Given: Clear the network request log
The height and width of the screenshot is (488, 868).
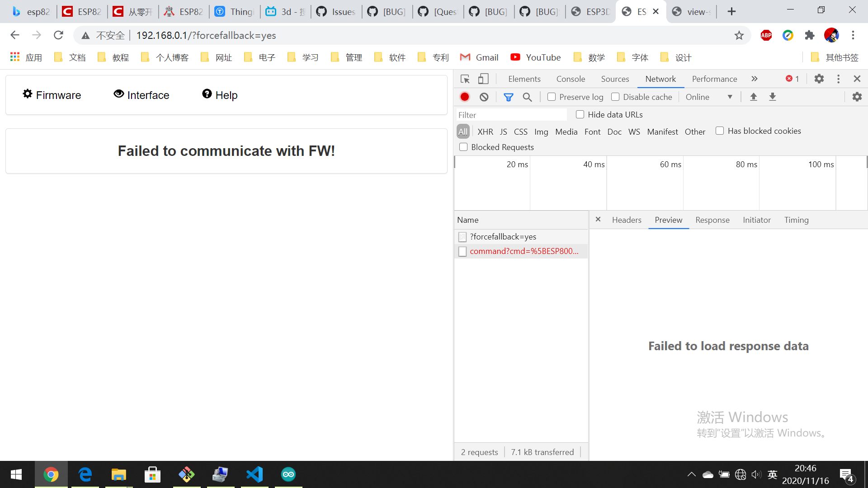Looking at the screenshot, I should pos(484,97).
